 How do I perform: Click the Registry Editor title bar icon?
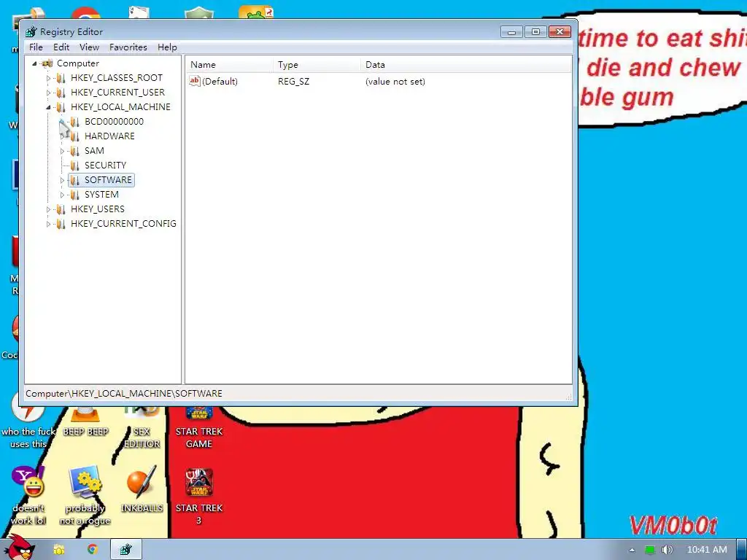(x=31, y=32)
